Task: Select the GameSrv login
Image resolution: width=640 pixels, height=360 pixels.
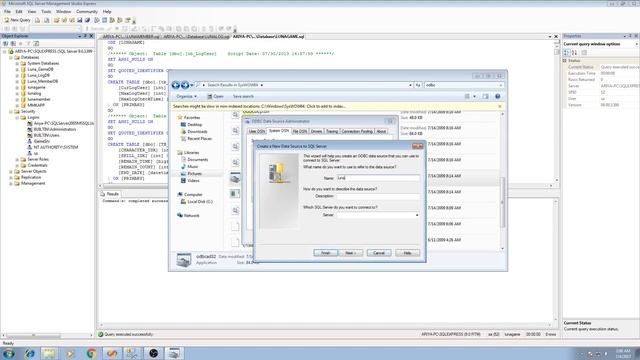Action: tap(42, 141)
